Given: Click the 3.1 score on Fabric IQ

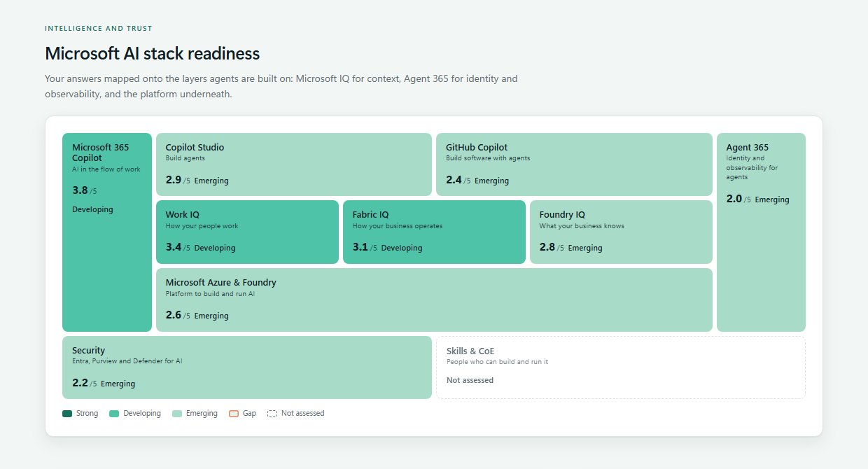Looking at the screenshot, I should click(360, 247).
